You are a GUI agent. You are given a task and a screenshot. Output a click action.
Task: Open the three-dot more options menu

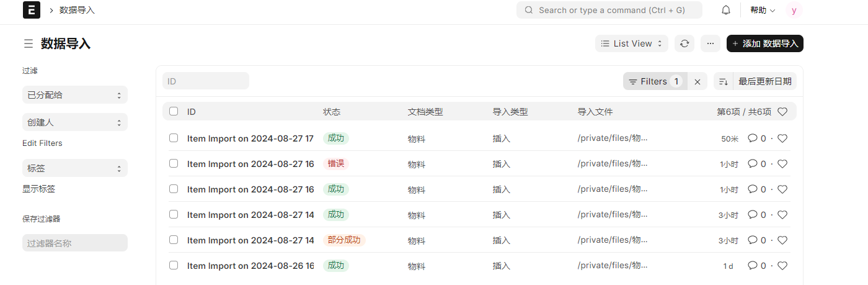point(710,43)
